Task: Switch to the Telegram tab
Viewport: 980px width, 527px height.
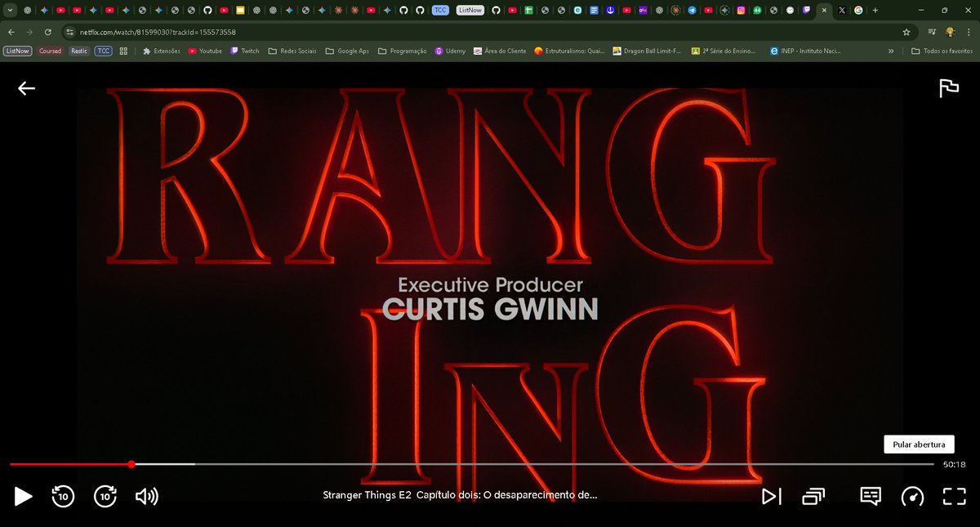Action: click(692, 10)
